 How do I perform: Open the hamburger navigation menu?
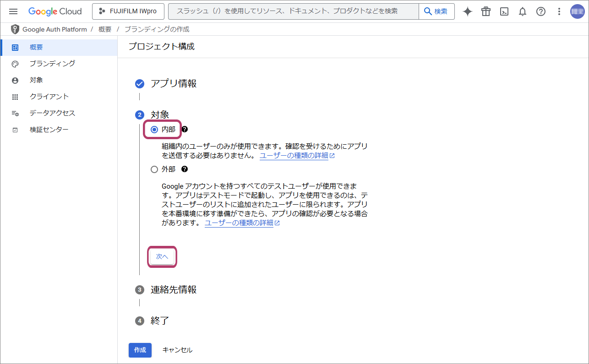click(13, 11)
